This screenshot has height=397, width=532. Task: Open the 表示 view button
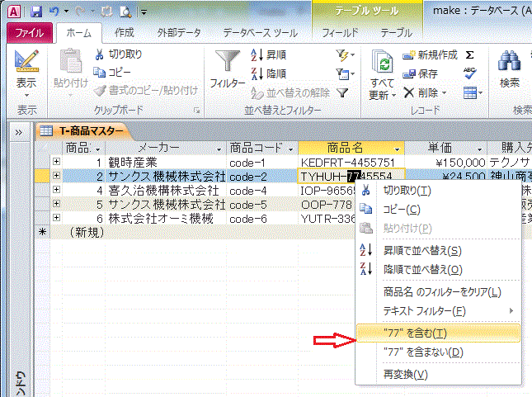click(x=26, y=73)
